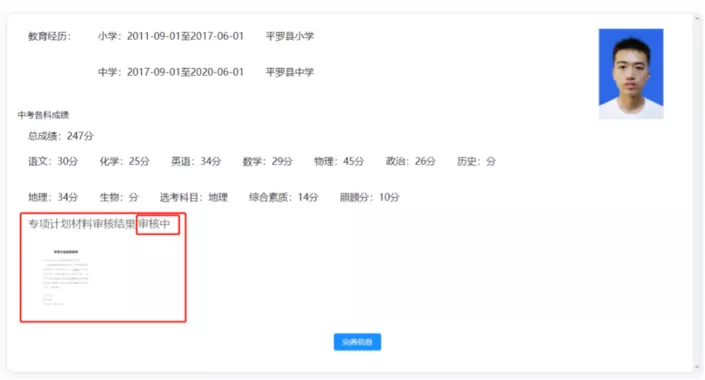Click the 物理: 45分 score

point(339,161)
